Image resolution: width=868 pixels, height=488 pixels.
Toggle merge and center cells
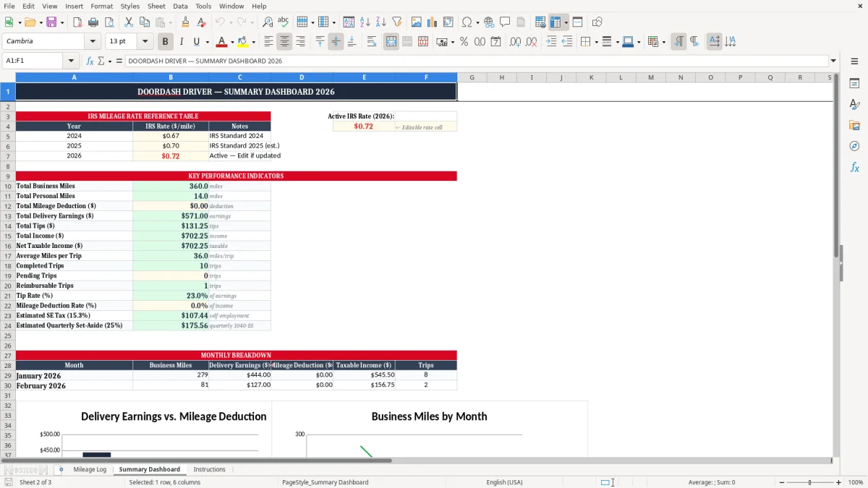coord(391,42)
